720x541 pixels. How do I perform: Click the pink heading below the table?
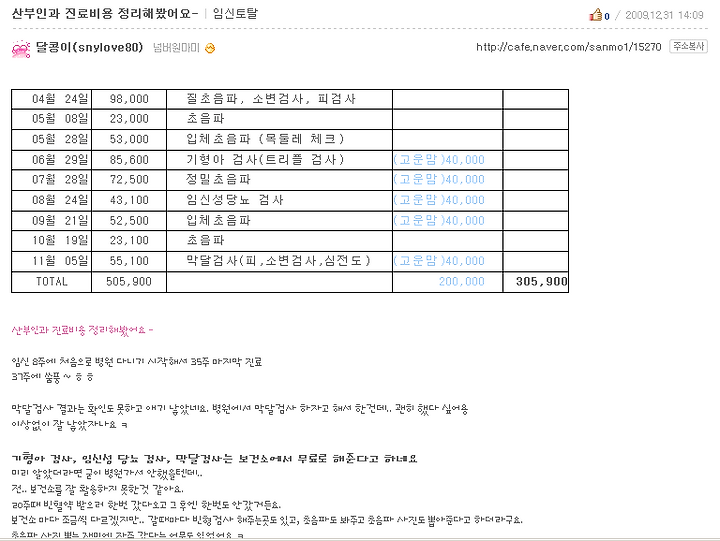click(x=82, y=330)
